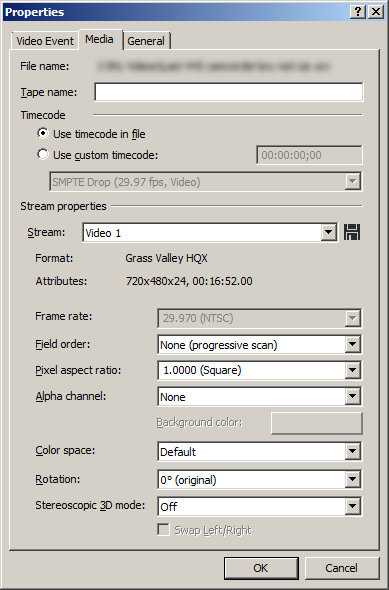Open the Stream dropdown showing Video 1
Image resolution: width=389 pixels, height=590 pixels.
(x=210, y=233)
